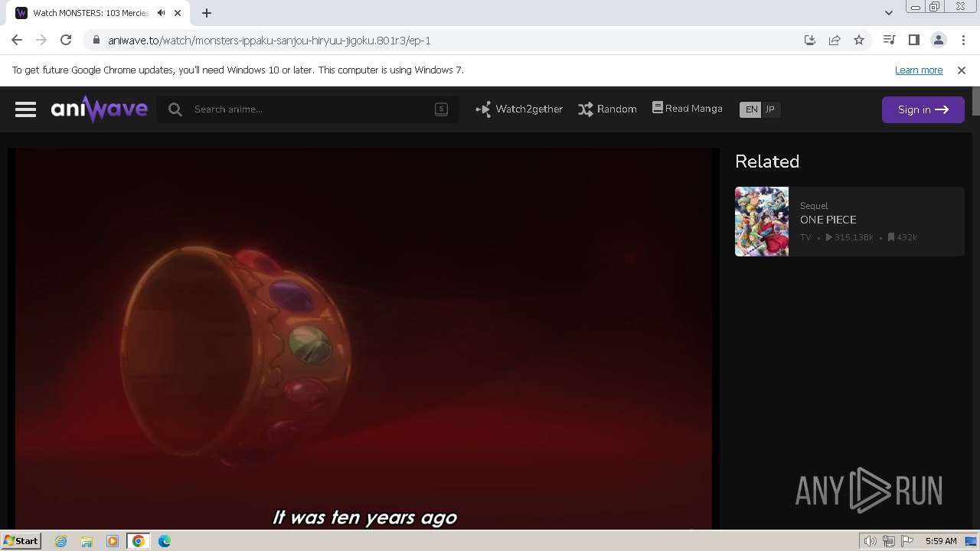Switch title language to JP

[x=771, y=109]
